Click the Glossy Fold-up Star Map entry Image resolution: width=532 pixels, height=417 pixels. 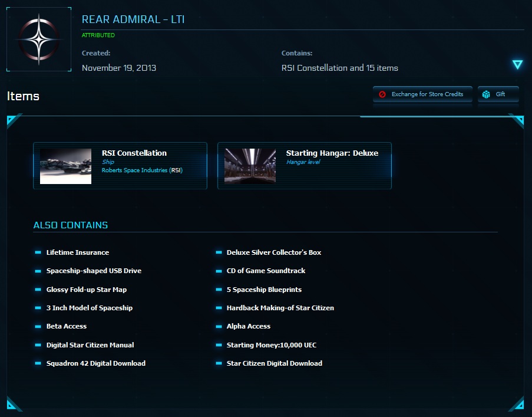point(87,290)
